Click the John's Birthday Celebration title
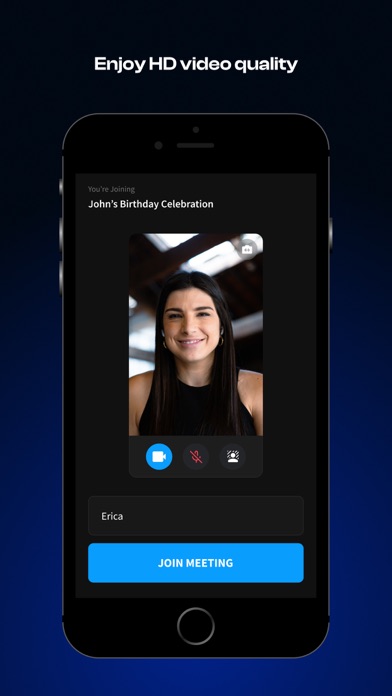This screenshot has width=392, height=696. (x=150, y=204)
